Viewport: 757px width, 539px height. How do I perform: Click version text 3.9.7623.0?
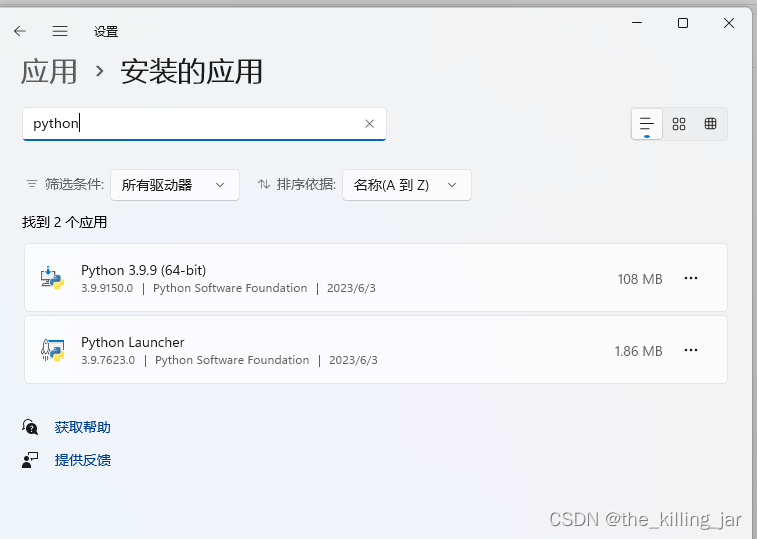[x=108, y=360]
